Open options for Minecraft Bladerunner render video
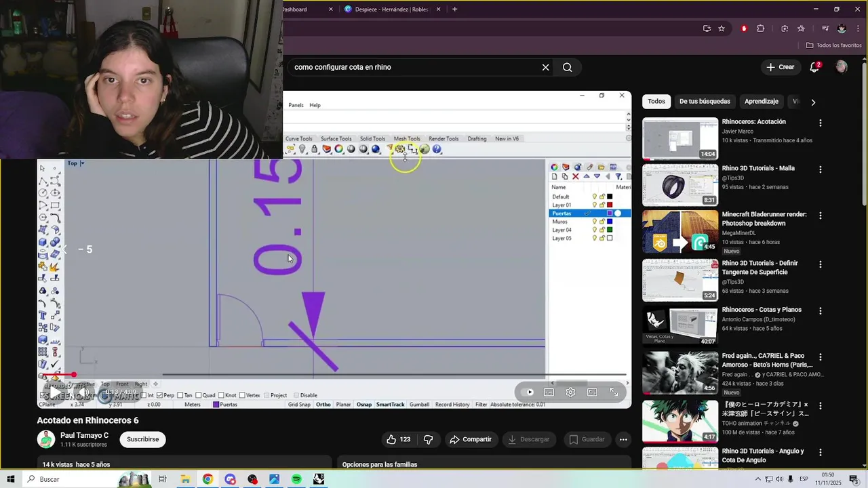This screenshot has width=868, height=488. (x=821, y=216)
